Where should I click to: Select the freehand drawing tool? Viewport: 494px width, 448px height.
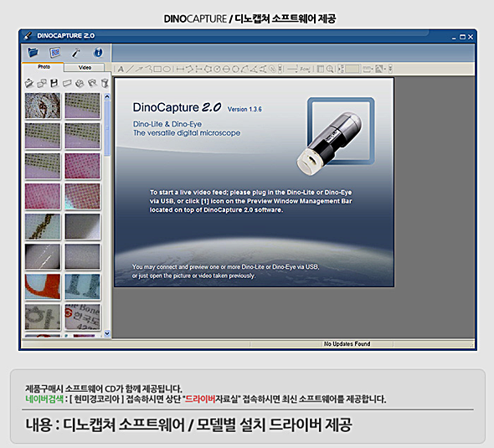coord(149,69)
